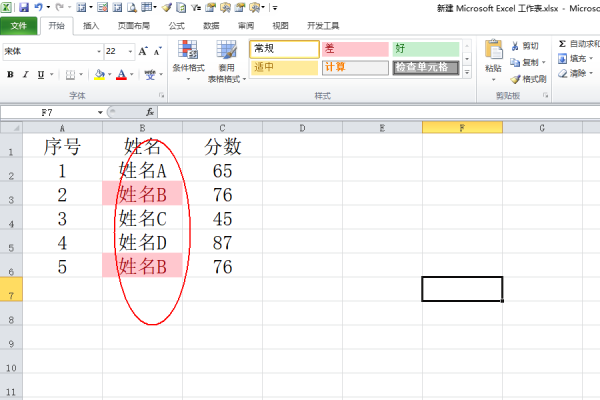Viewport: 600px width, 400px height.
Task: Open the 文件 File tab
Action: [19, 26]
